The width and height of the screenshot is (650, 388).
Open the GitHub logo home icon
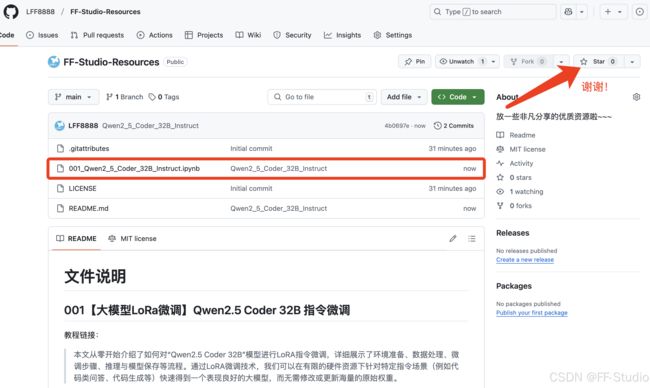11,12
